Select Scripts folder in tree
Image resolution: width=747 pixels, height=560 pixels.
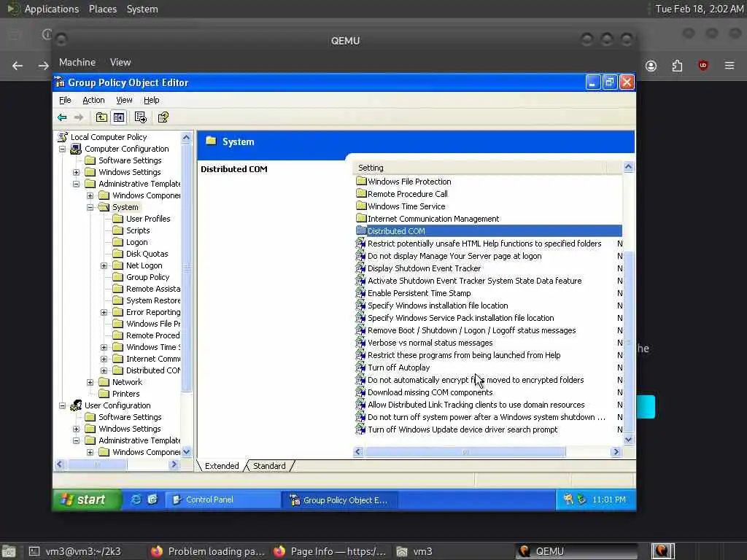(x=138, y=230)
